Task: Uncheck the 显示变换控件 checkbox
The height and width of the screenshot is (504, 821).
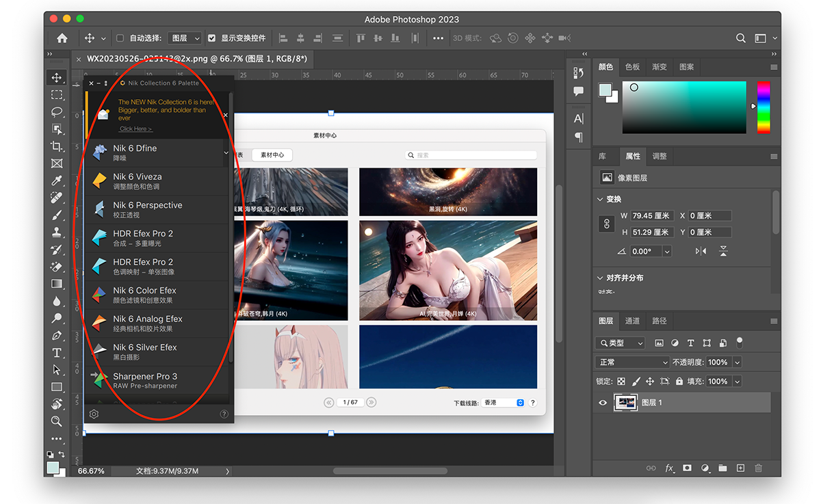Action: pyautogui.click(x=212, y=38)
